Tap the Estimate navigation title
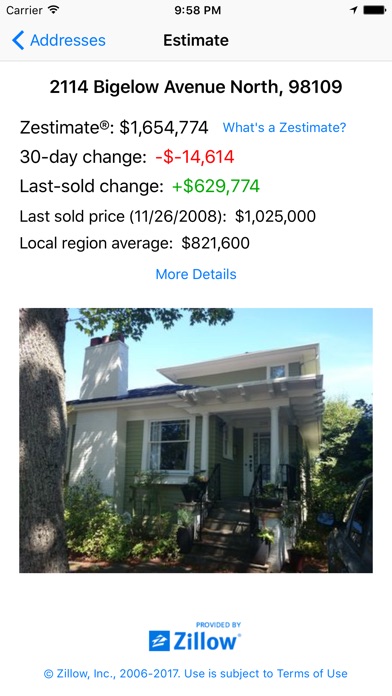 [x=196, y=40]
